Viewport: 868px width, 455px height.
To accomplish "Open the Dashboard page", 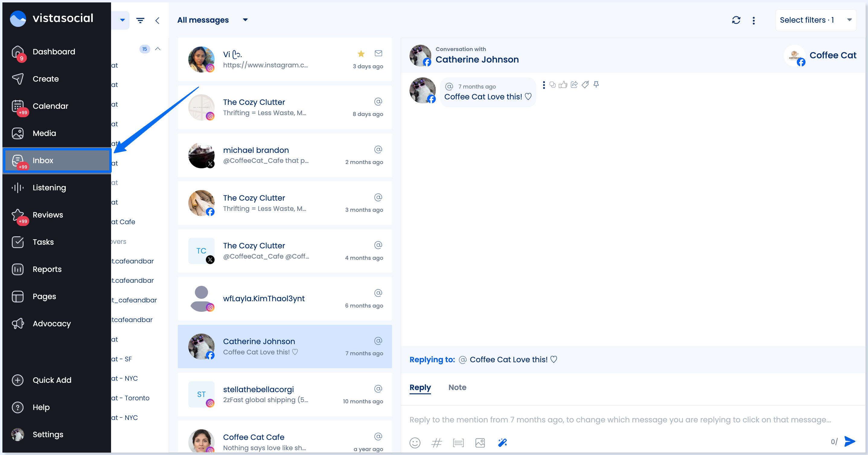I will pos(56,52).
